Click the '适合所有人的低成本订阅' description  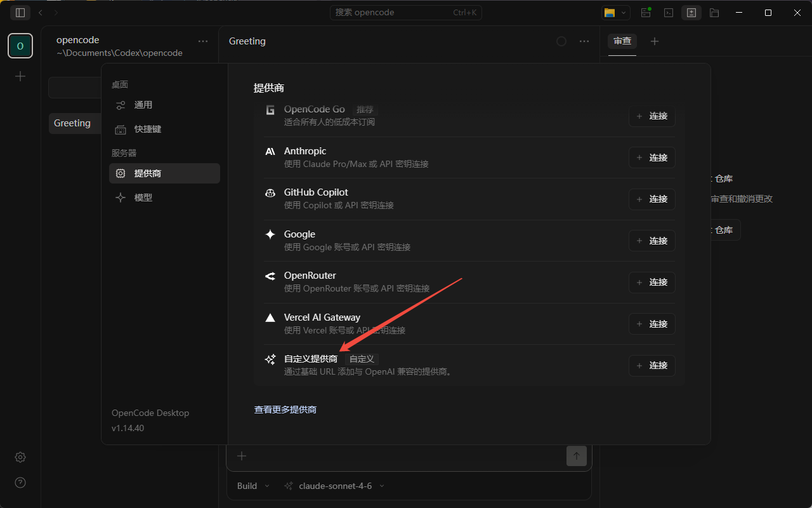pos(329,122)
